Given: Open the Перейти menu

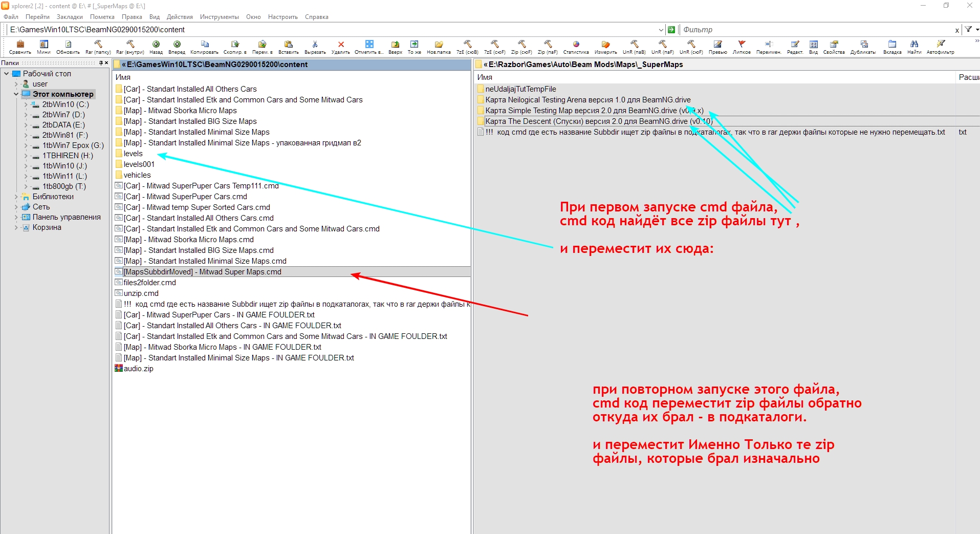Looking at the screenshot, I should pos(37,17).
